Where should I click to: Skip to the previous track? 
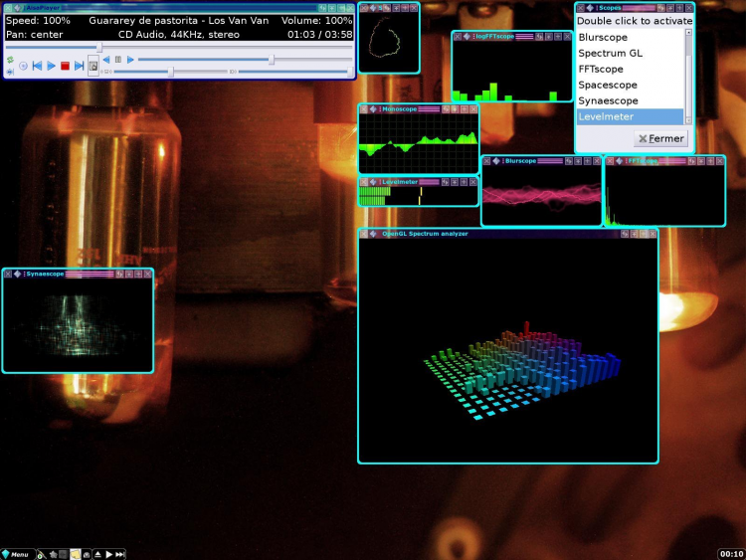click(x=37, y=66)
